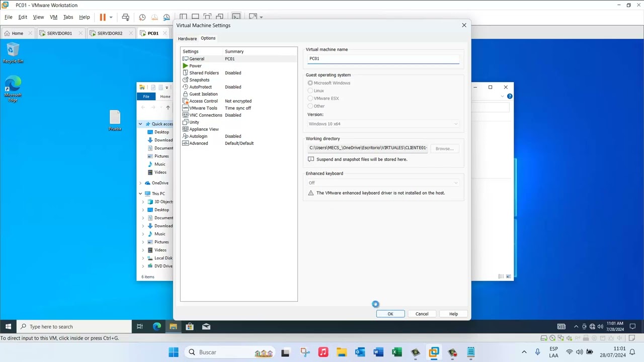Image resolution: width=644 pixels, height=362 pixels.
Task: Open the Tabs menu
Action: (68, 17)
